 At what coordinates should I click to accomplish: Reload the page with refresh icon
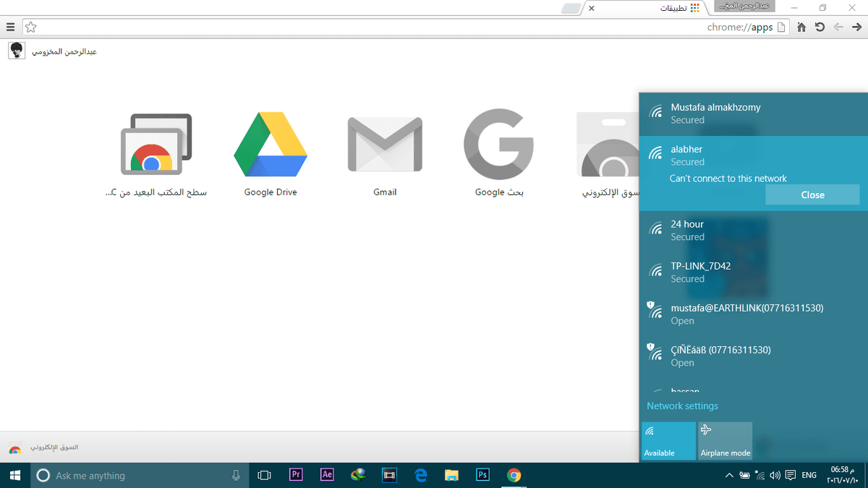point(820,27)
